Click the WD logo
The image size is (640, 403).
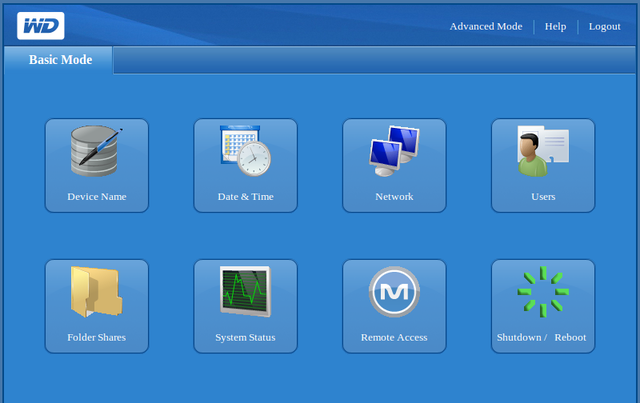[41, 26]
